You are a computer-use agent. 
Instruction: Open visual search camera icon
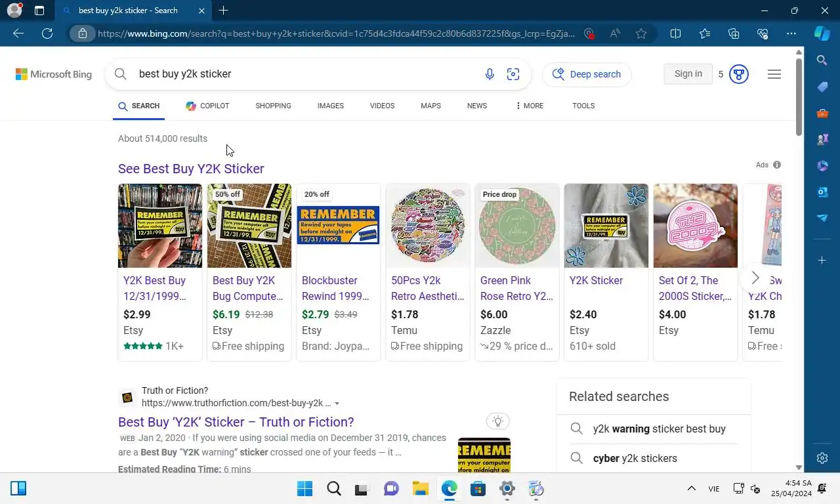click(x=513, y=74)
